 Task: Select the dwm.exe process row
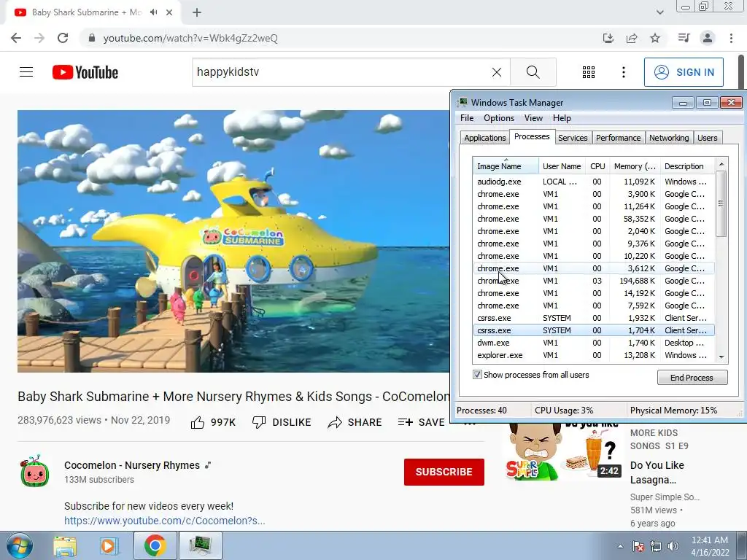tap(594, 343)
